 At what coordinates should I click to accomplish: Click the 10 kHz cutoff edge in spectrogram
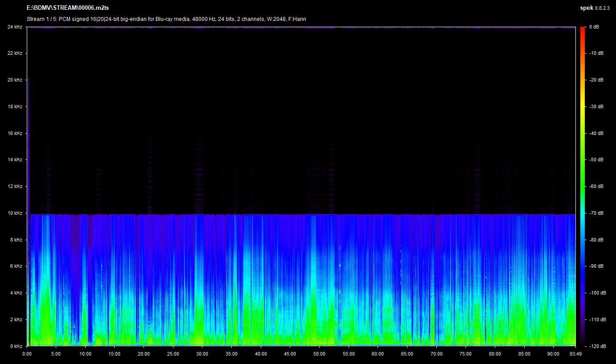[x=301, y=214]
